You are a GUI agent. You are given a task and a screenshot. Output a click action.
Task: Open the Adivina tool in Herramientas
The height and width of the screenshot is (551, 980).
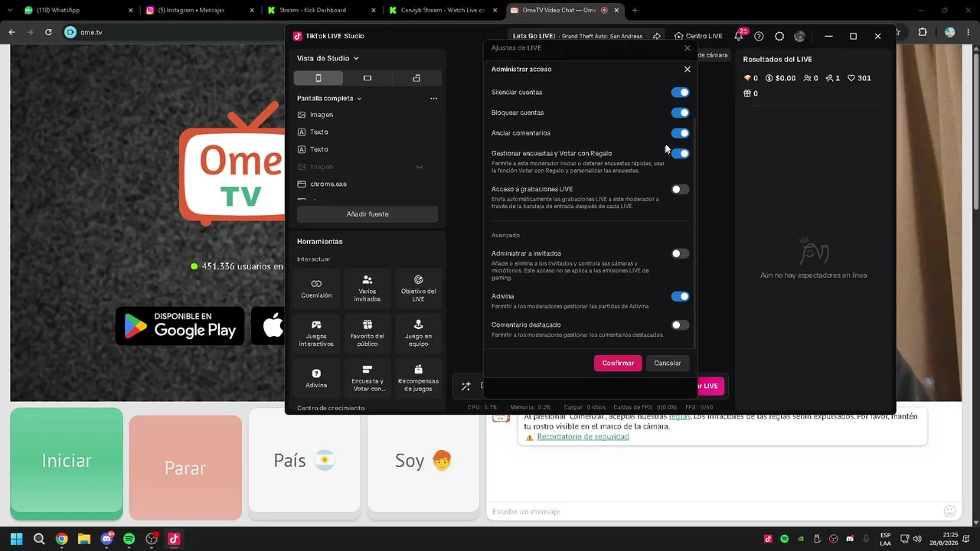click(x=316, y=377)
